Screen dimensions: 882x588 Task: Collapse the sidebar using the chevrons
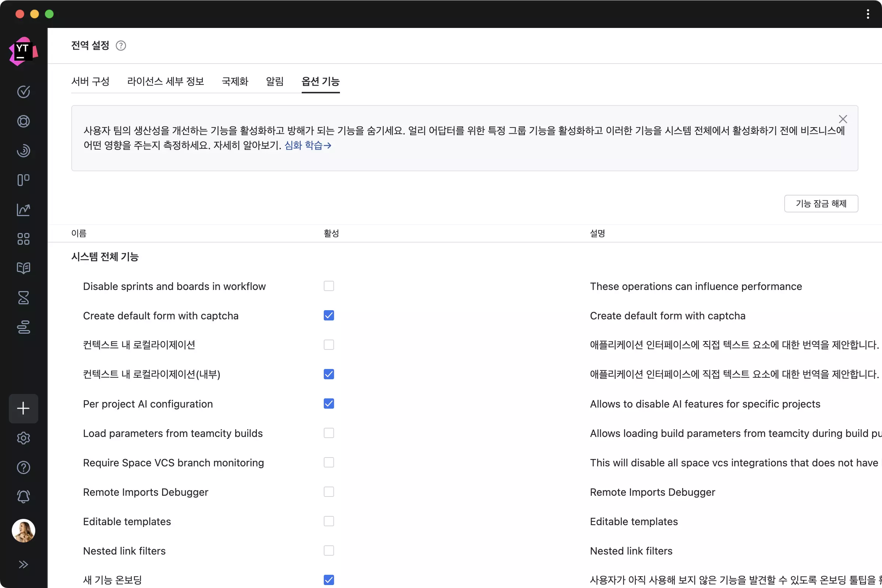coord(23,564)
